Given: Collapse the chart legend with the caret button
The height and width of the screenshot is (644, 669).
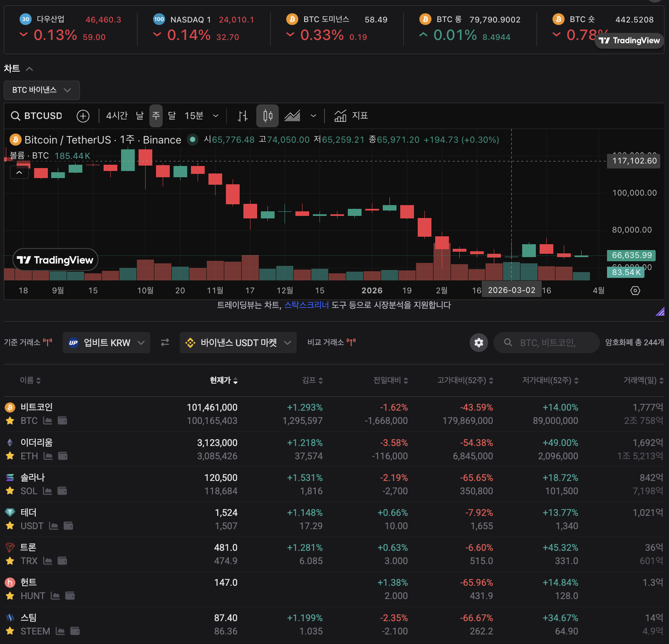Looking at the screenshot, I should (x=19, y=172).
